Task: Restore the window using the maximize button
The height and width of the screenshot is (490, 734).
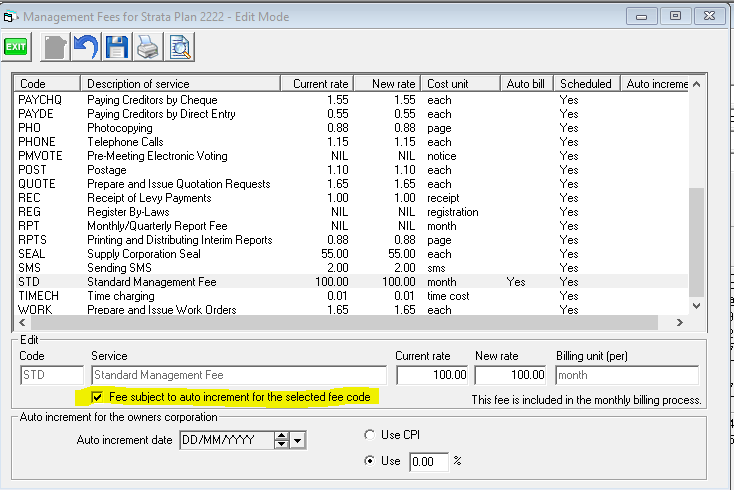Action: (x=676, y=15)
